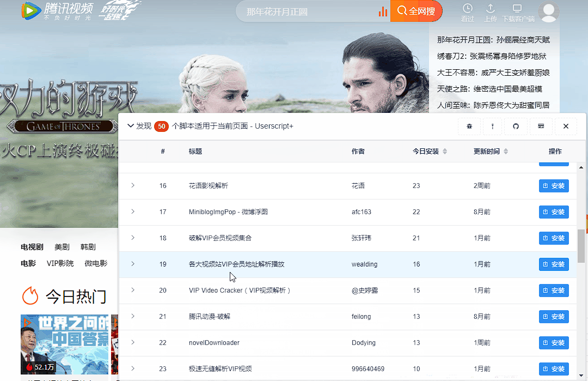Close the Userscript+ panel
The width and height of the screenshot is (588, 381).
click(566, 126)
